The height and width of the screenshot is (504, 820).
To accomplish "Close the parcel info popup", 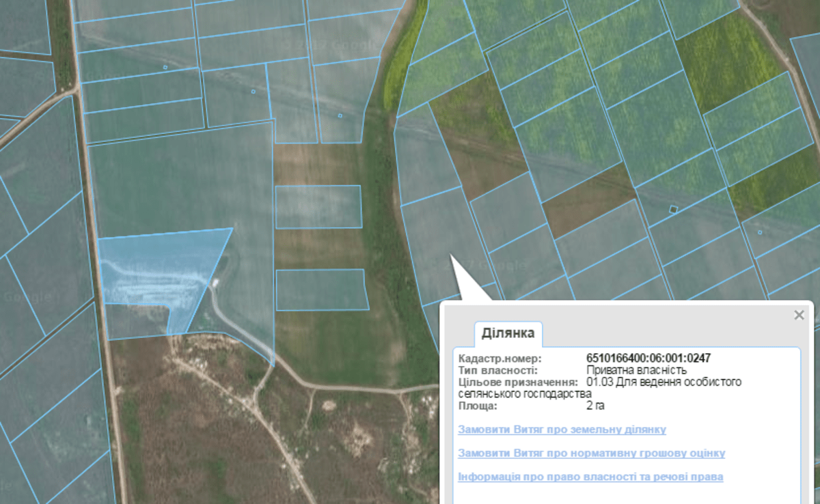I will coord(799,315).
